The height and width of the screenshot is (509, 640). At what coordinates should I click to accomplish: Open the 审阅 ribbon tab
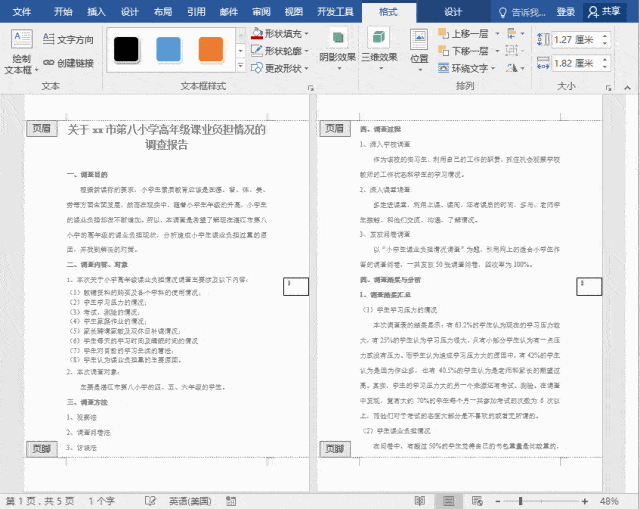point(261,11)
